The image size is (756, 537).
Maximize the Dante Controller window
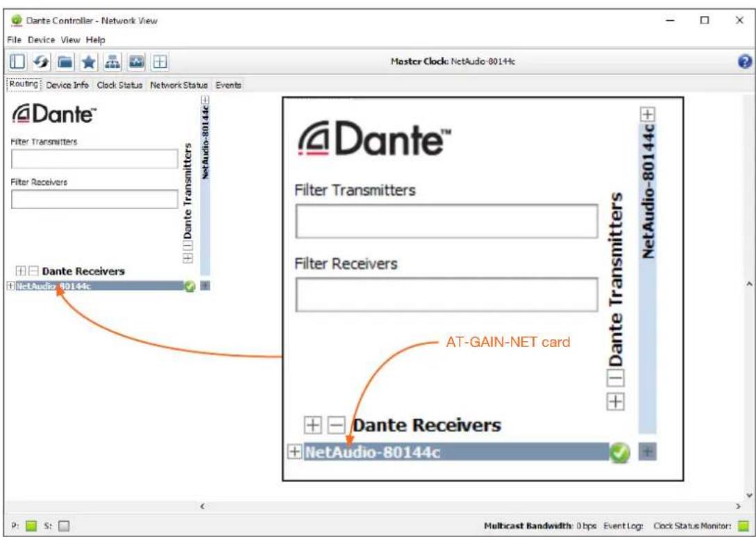pyautogui.click(x=705, y=20)
